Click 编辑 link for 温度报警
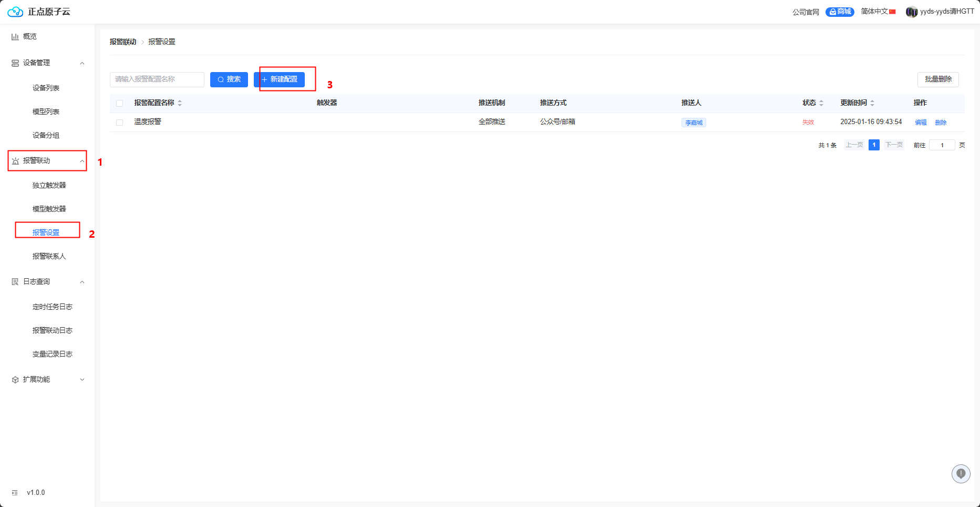 click(x=921, y=123)
